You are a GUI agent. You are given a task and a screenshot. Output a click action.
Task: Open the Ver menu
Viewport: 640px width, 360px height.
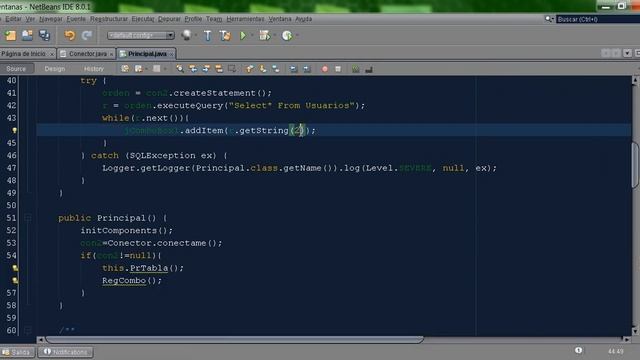pos(30,19)
